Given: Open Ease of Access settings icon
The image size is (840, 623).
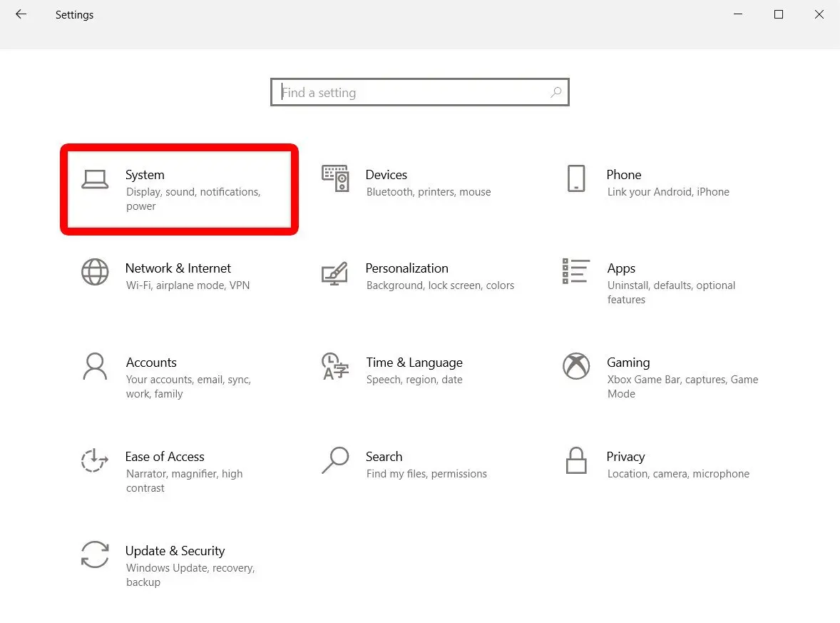Looking at the screenshot, I should tap(94, 461).
